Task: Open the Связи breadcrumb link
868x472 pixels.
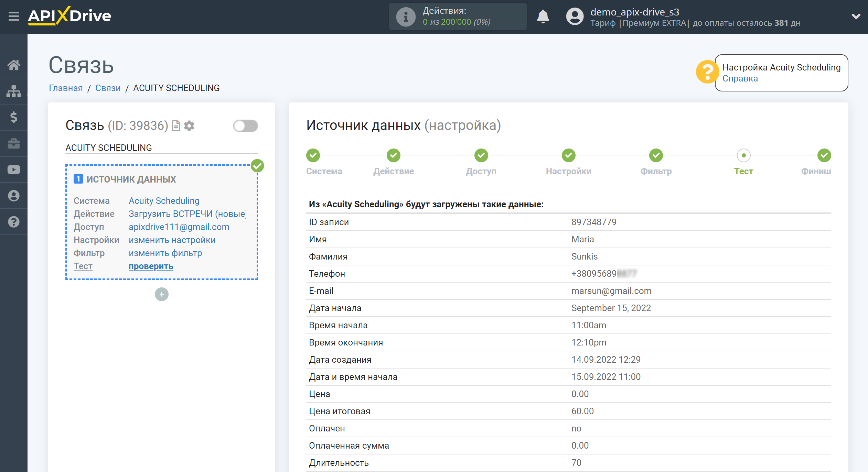Action: tap(108, 88)
